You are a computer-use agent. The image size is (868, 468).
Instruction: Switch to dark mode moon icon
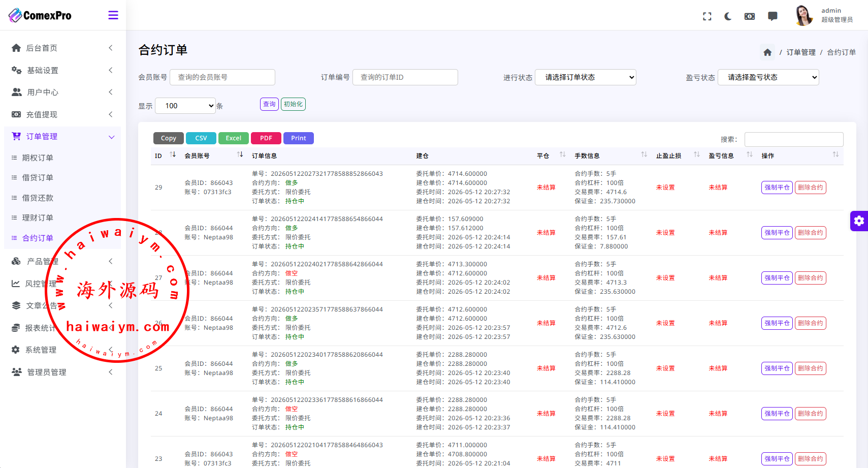728,16
